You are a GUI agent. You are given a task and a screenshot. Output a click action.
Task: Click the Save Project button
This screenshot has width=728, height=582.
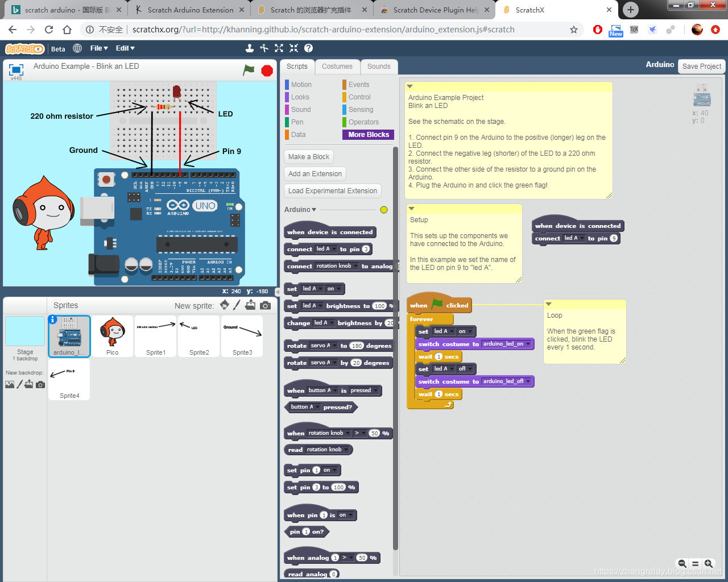(702, 66)
